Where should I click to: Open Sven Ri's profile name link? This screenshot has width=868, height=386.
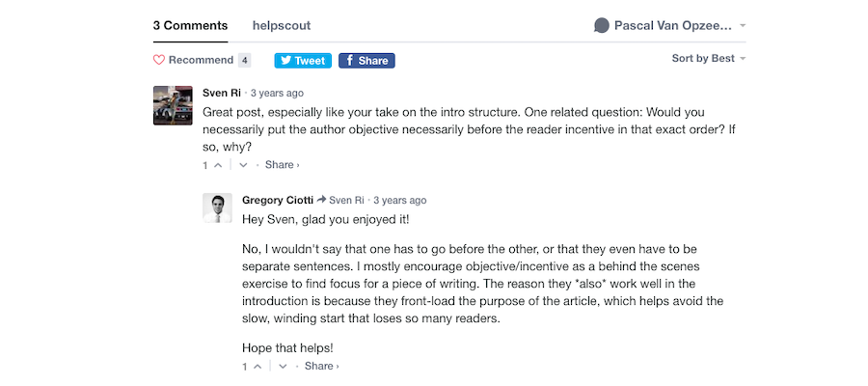pos(221,94)
